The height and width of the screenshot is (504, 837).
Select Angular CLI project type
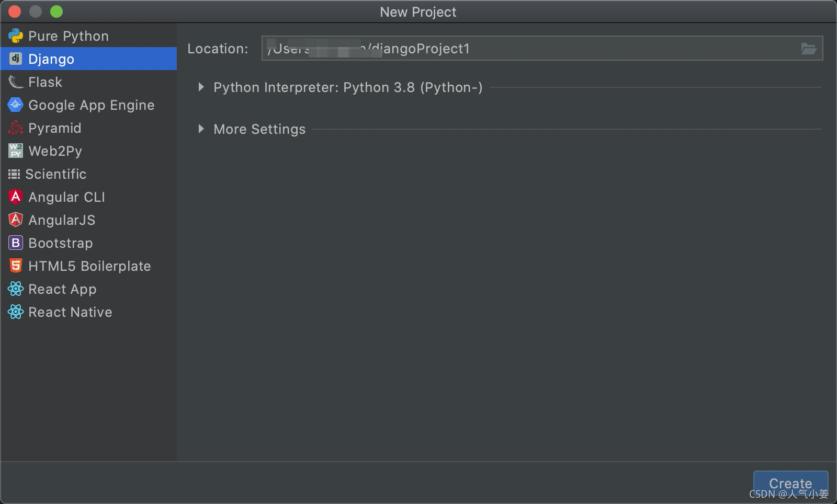88,197
